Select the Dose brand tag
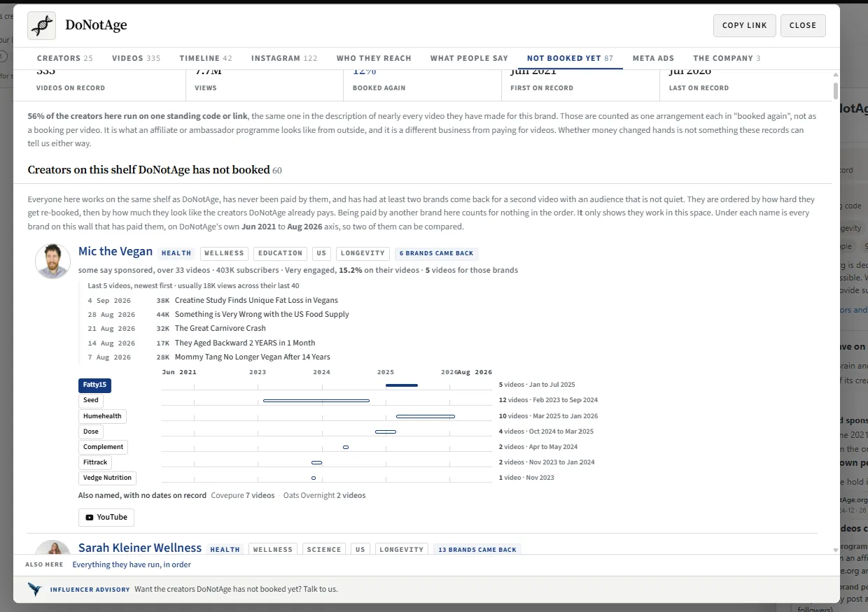 click(91, 432)
